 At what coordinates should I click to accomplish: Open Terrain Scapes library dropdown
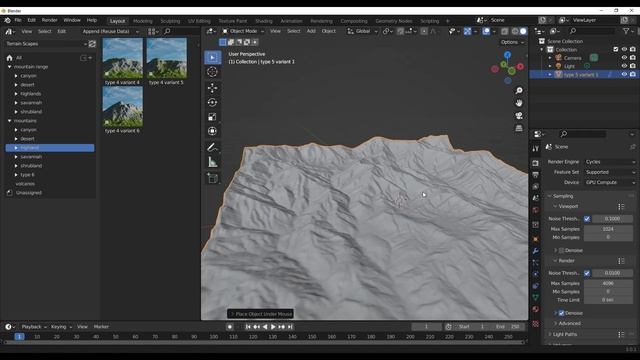point(46,44)
